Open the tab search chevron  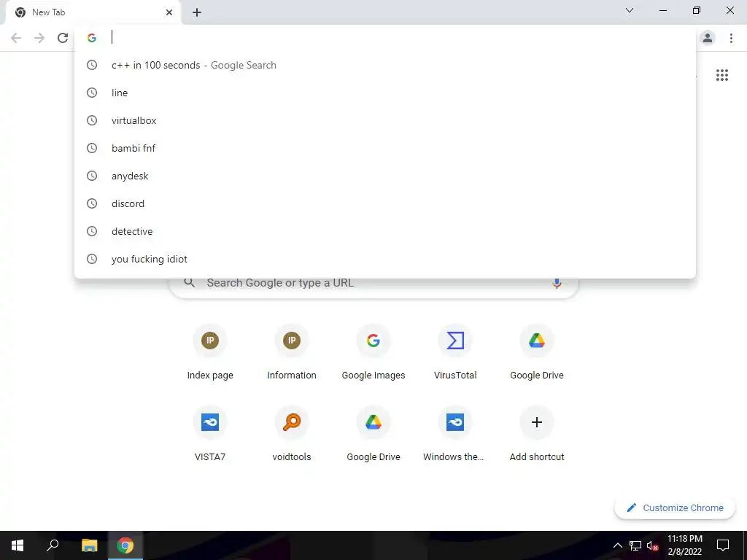tap(630, 10)
